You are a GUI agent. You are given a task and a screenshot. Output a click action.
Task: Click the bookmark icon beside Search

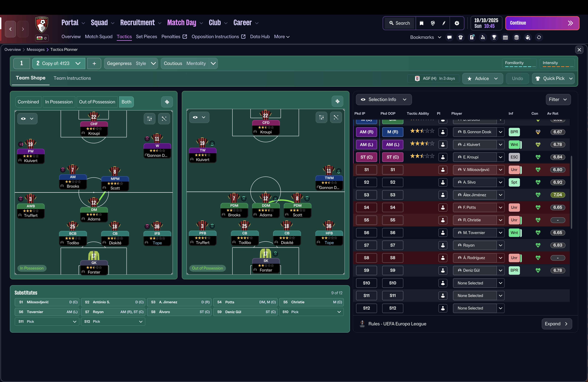(421, 23)
